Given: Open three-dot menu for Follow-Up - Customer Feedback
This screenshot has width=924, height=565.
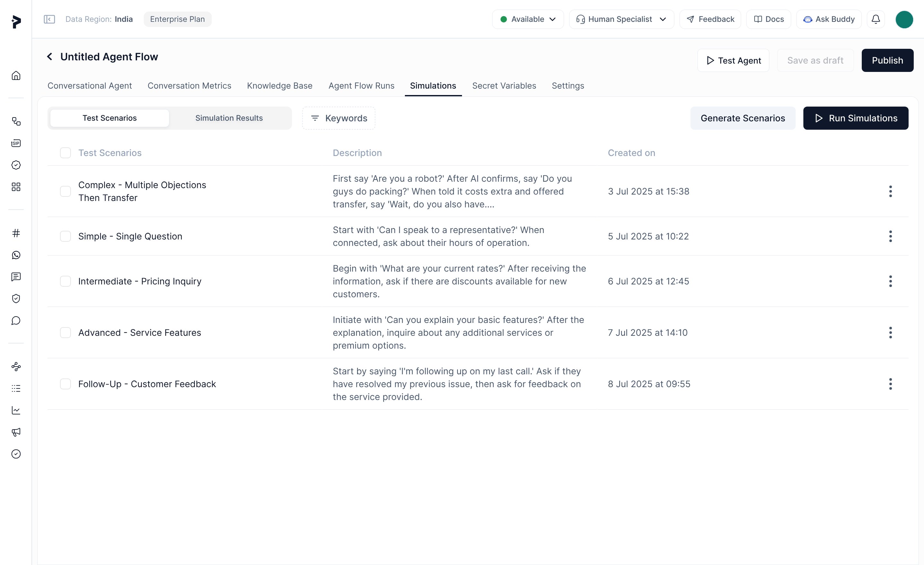Looking at the screenshot, I should coord(890,384).
